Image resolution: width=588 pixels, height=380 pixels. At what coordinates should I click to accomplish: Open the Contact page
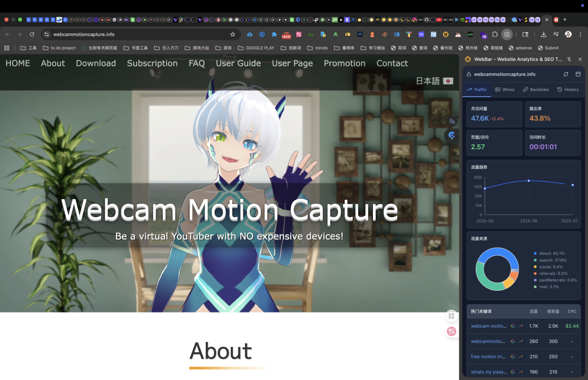pos(392,63)
